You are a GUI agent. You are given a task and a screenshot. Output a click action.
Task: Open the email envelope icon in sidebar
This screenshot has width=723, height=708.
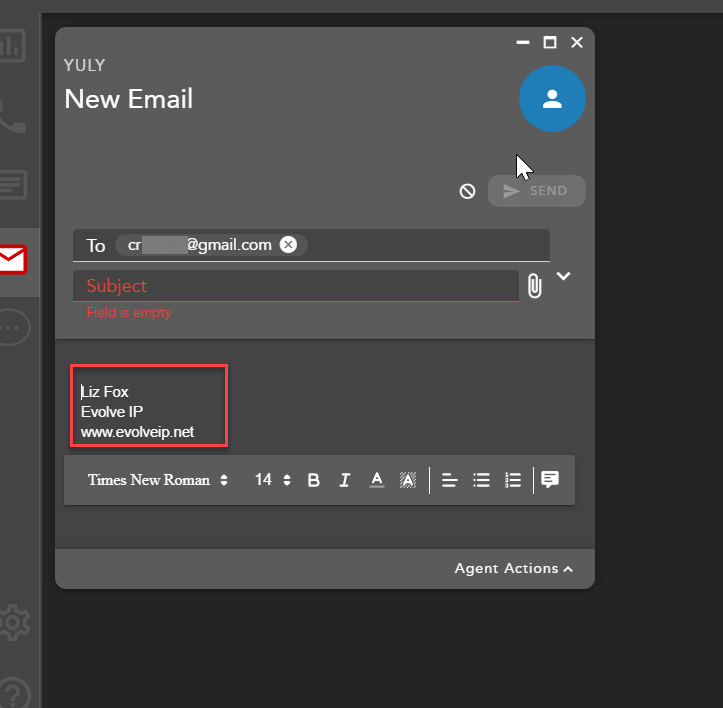13,260
